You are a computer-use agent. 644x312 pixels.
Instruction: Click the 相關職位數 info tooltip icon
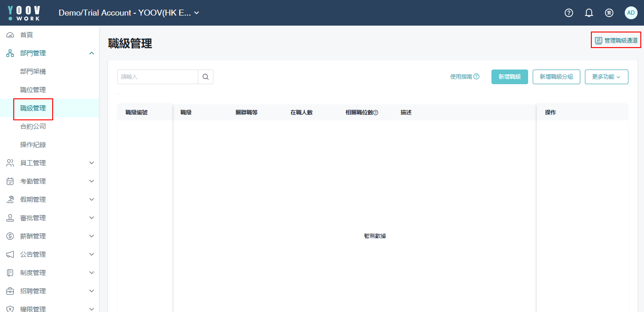pyautogui.click(x=376, y=113)
